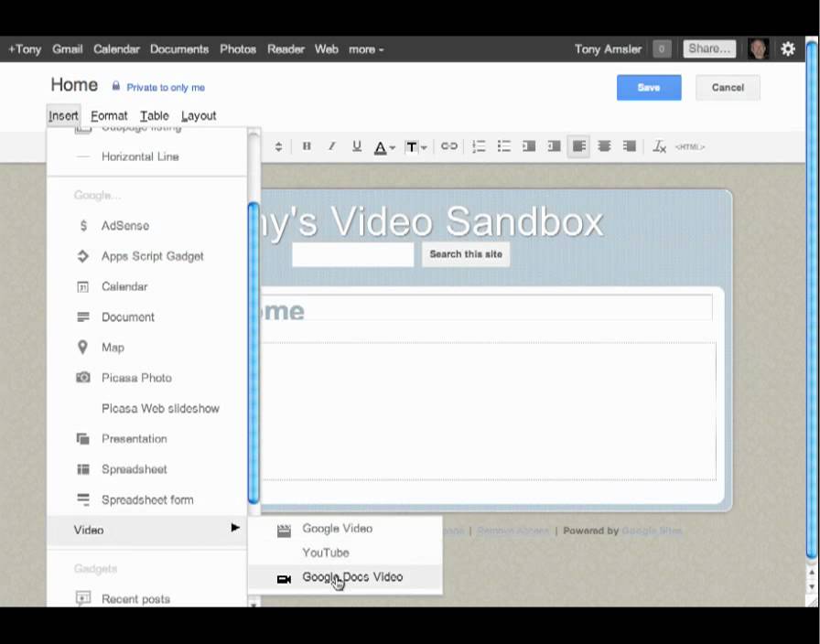Toggle underline formatting in toolbar
Viewport: 820px width, 644px height.
pos(357,146)
